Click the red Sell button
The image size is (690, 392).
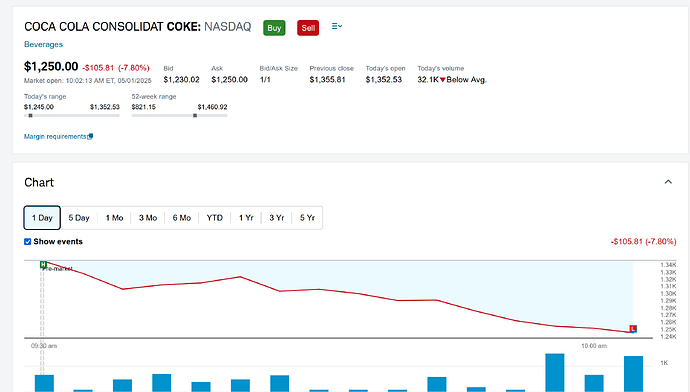308,28
